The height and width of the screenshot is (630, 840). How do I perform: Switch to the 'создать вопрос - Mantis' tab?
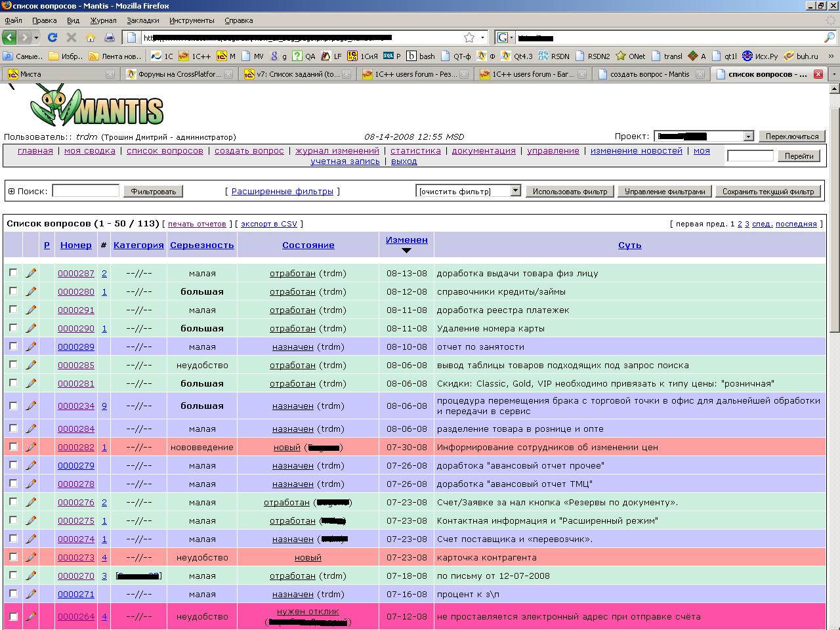649,74
